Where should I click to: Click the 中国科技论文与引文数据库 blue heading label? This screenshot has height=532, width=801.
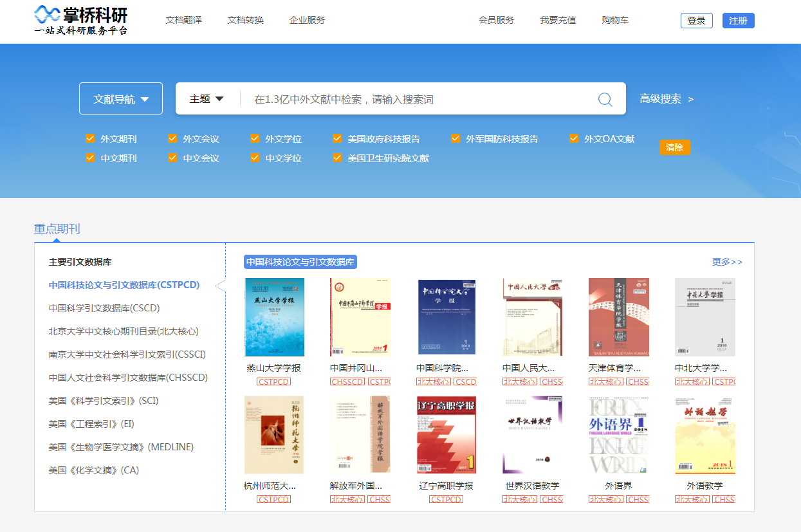click(300, 262)
